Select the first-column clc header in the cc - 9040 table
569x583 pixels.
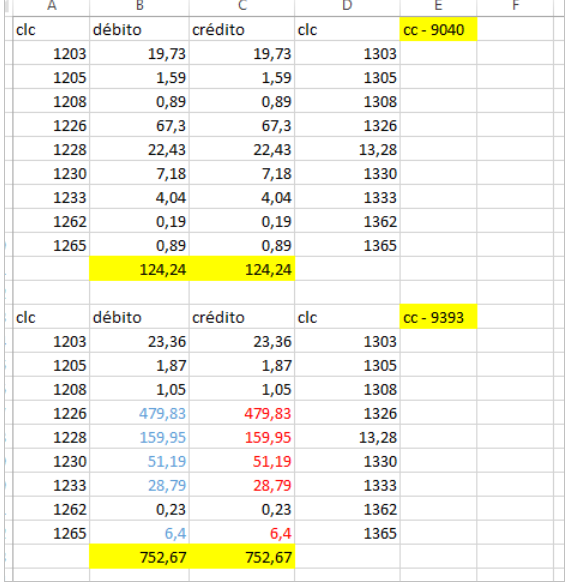(x=51, y=29)
